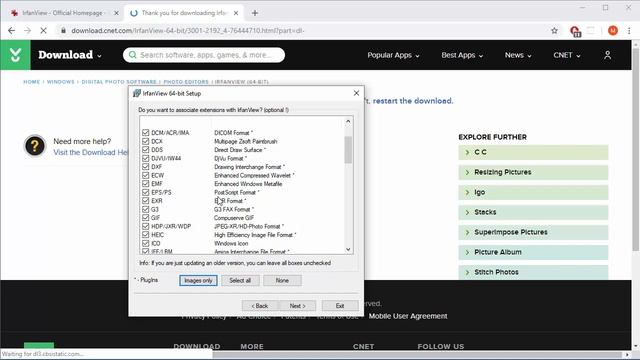The width and height of the screenshot is (640, 360).
Task: Bookmark this page with the star icon
Action: click(554, 31)
